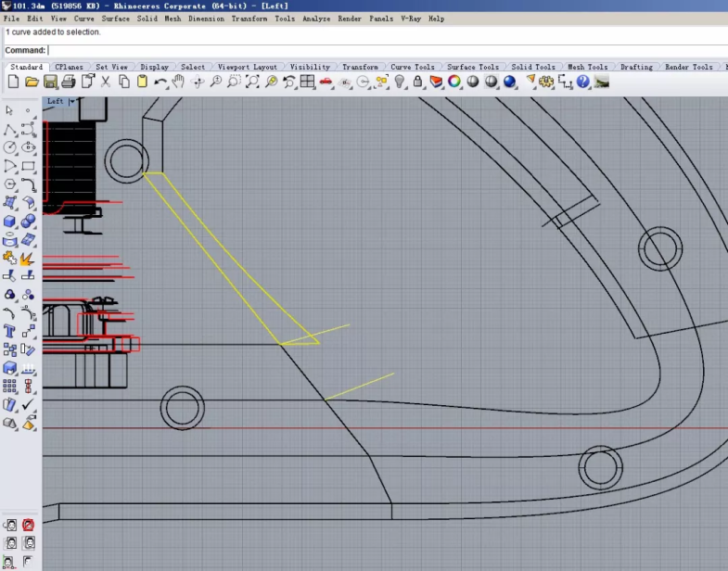
Task: Open the Analyze menu
Action: pos(315,19)
